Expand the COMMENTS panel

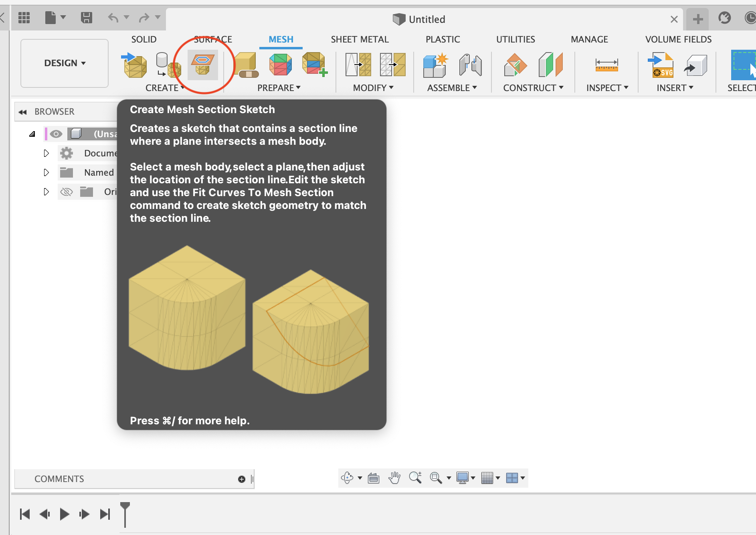pyautogui.click(x=59, y=478)
